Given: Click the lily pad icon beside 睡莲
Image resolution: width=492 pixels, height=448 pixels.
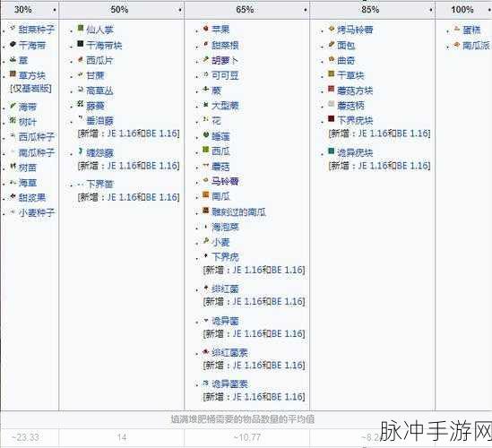Looking at the screenshot, I should [206, 135].
